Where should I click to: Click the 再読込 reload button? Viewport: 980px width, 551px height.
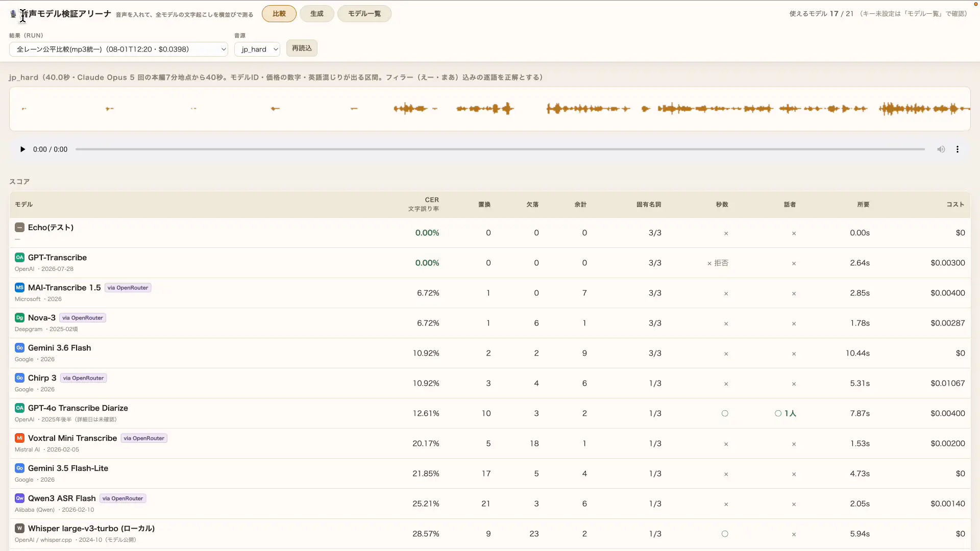302,48
